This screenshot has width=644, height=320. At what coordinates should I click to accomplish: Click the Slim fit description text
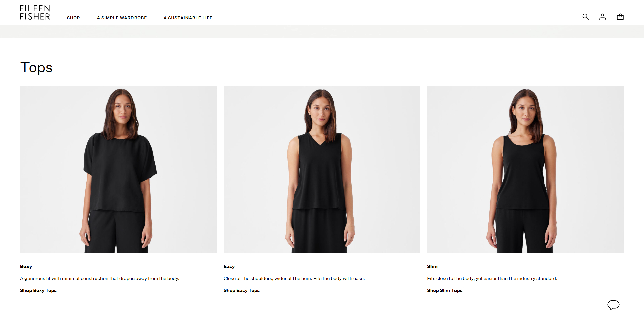(492, 278)
